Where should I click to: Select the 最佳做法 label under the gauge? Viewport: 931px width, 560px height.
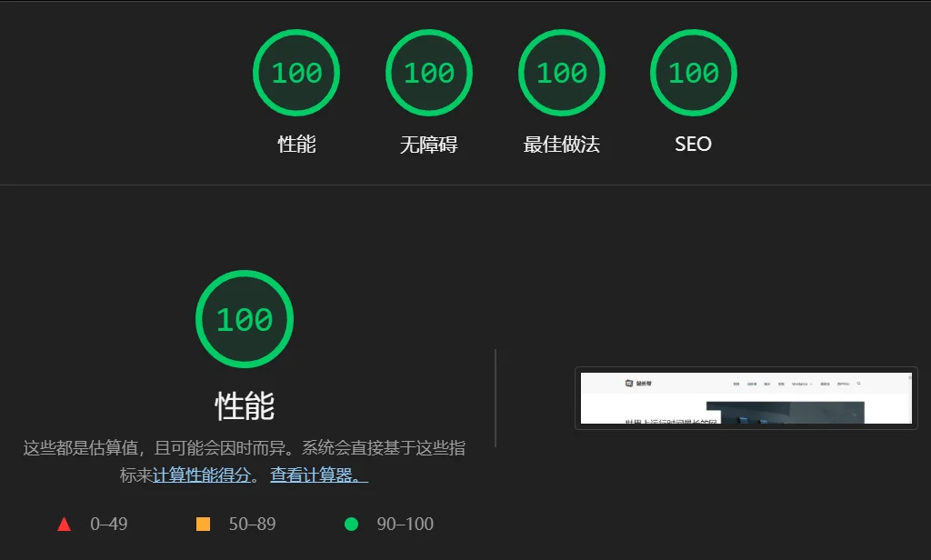[x=561, y=145]
